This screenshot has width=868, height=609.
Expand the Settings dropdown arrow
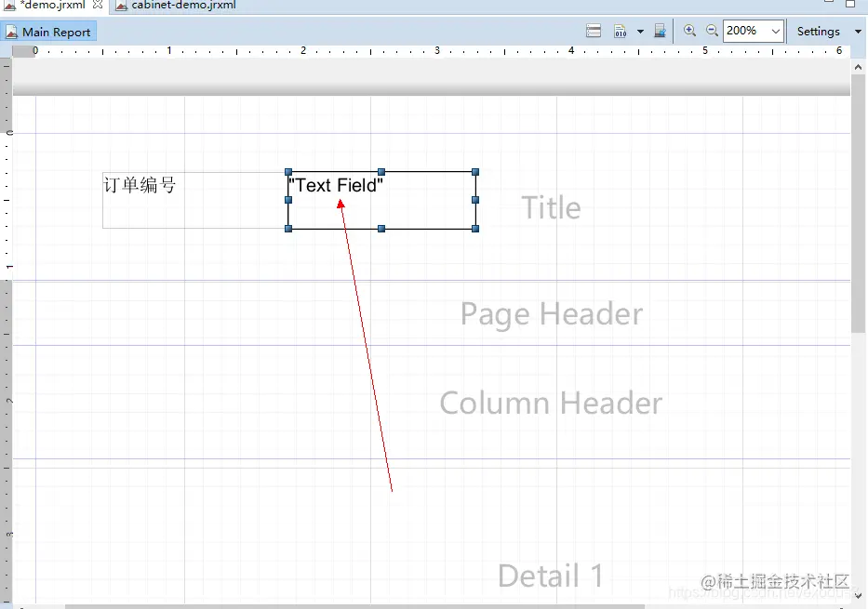coord(858,32)
